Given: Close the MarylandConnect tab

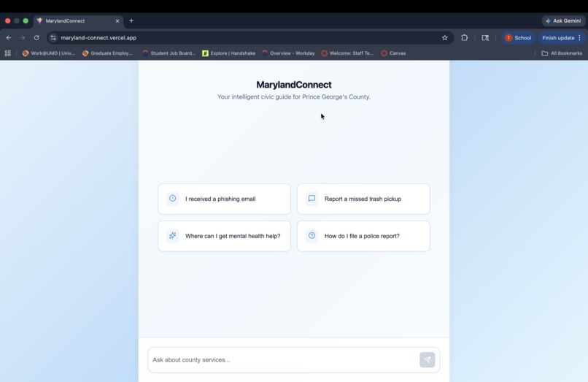Looking at the screenshot, I should point(117,21).
